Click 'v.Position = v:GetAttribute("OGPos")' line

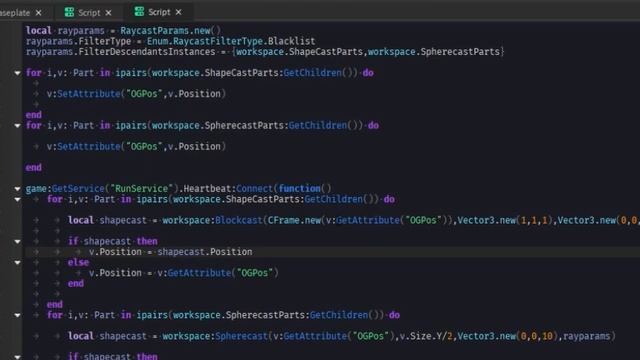pos(184,273)
